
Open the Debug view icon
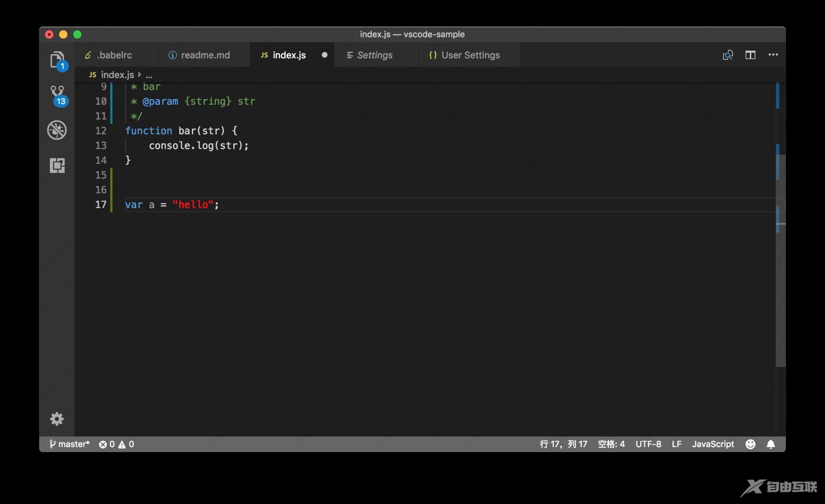[x=57, y=130]
